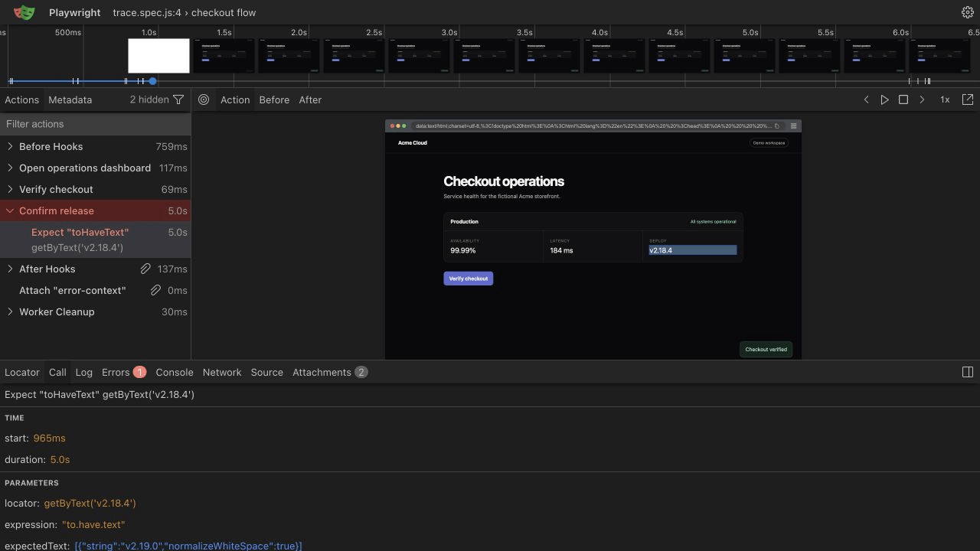Open the Attachments tab
The width and height of the screenshot is (980, 551).
tap(330, 372)
